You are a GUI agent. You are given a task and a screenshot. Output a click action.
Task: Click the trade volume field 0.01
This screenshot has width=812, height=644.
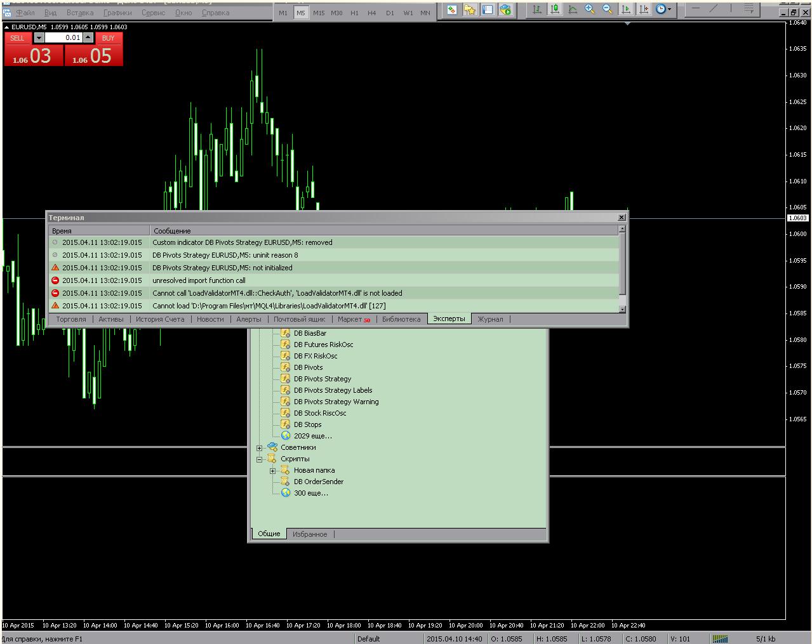[63, 37]
